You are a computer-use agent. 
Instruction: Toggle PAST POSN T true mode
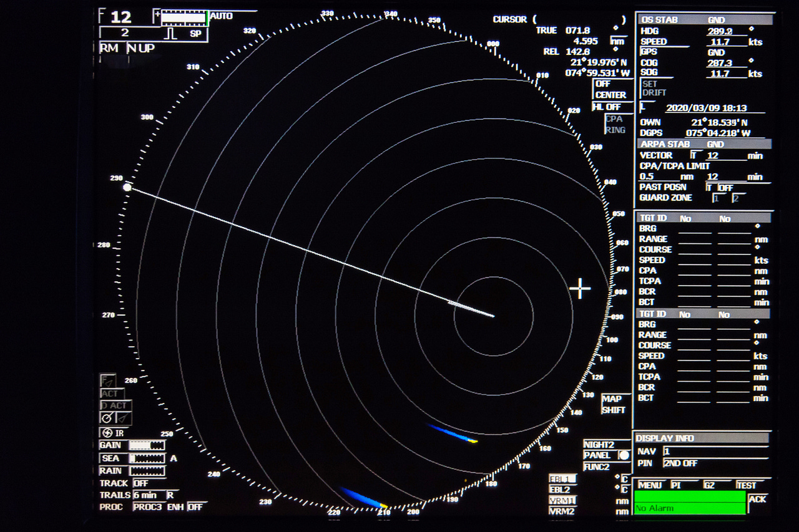click(x=710, y=188)
